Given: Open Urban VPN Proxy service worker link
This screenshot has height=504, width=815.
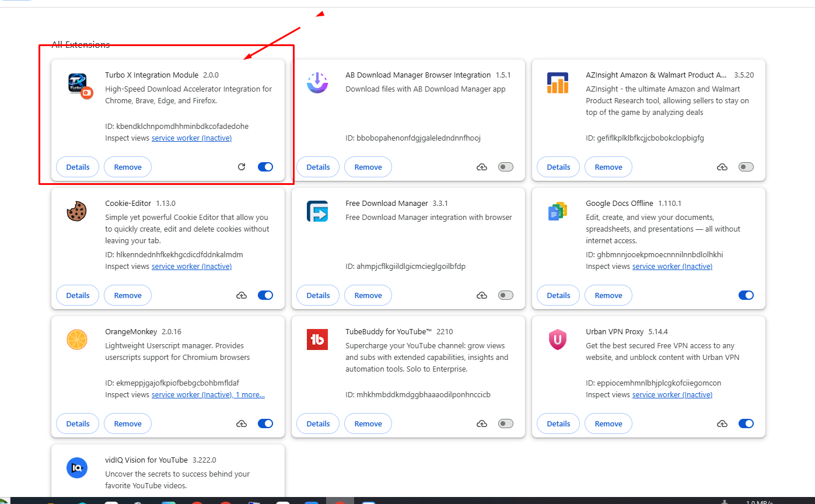Looking at the screenshot, I should point(672,395).
